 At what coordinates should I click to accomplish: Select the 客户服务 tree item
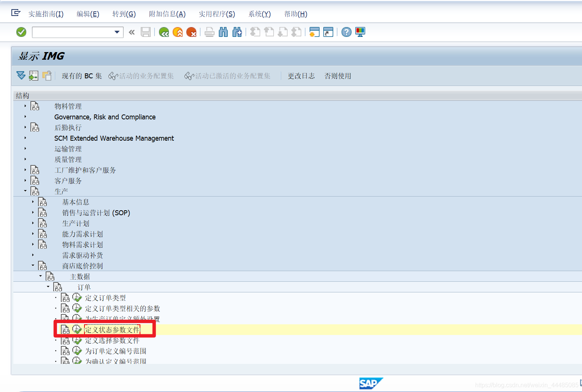coord(68,181)
